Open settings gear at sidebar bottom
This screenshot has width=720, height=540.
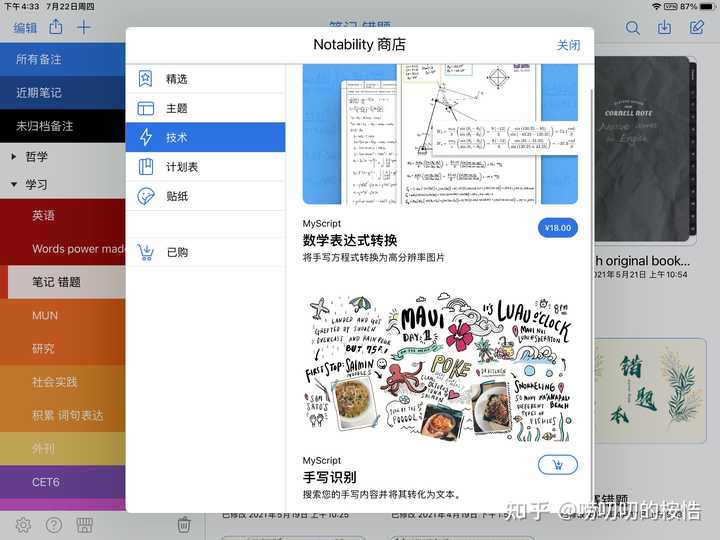click(x=23, y=525)
